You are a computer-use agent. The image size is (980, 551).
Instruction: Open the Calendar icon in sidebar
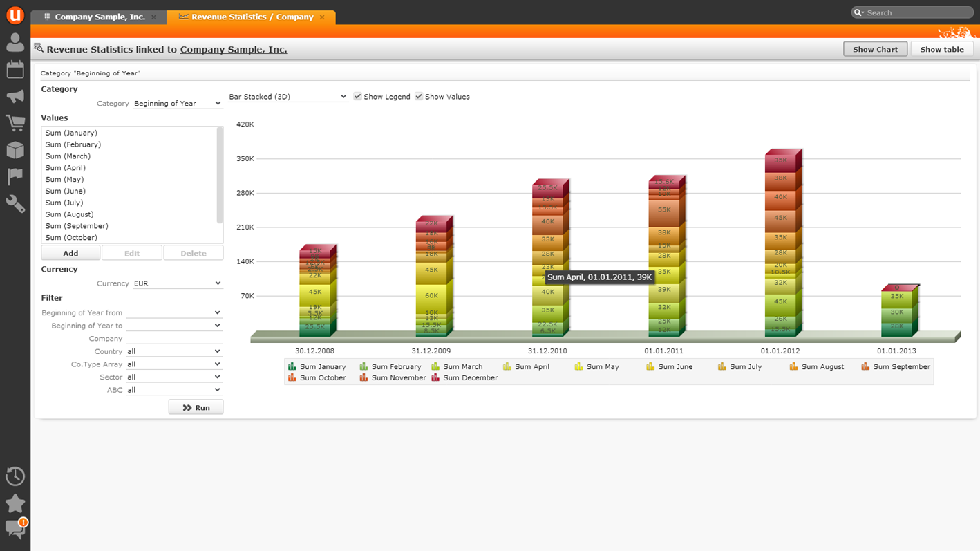(x=15, y=70)
